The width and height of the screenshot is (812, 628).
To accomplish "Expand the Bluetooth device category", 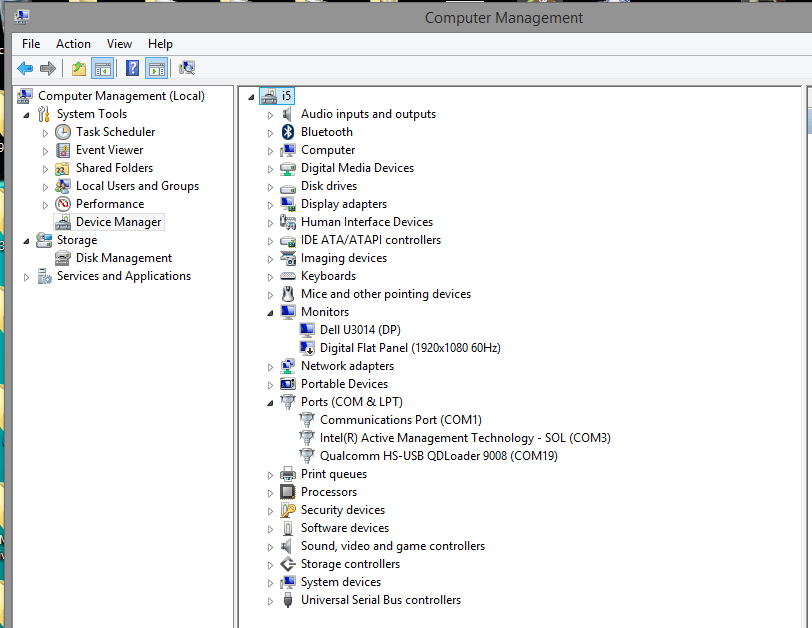I will 270,132.
